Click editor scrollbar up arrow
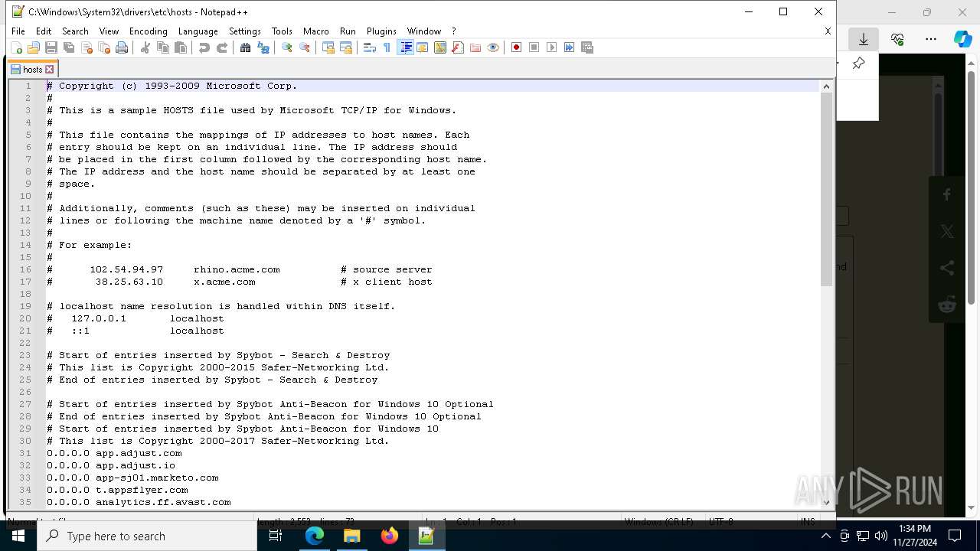980x551 pixels. pos(826,86)
